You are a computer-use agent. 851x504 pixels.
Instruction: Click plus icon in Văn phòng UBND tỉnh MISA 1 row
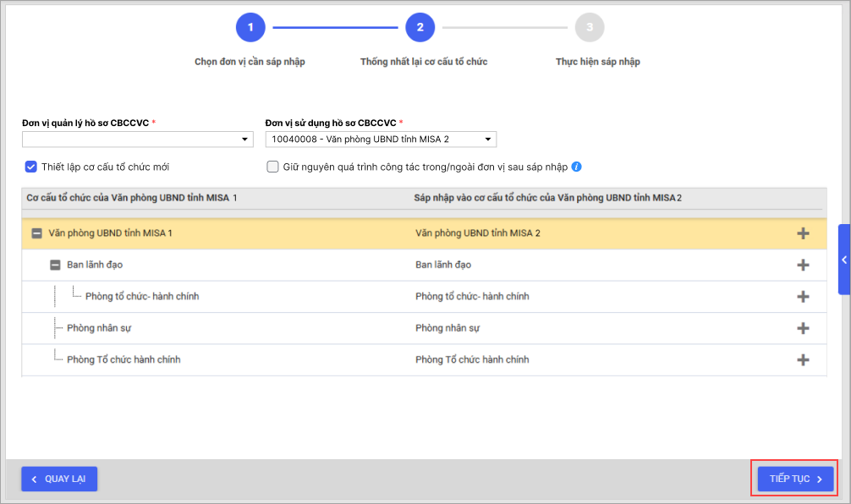(803, 233)
